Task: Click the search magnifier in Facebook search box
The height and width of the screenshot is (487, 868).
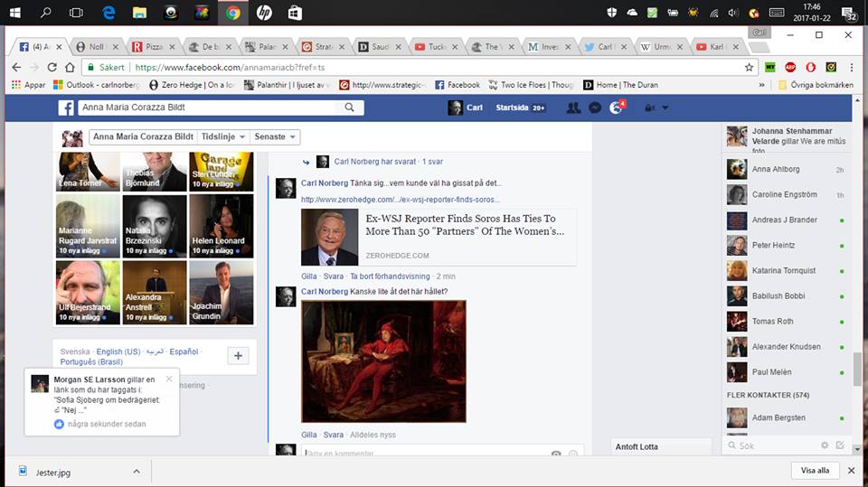Action: 350,108
